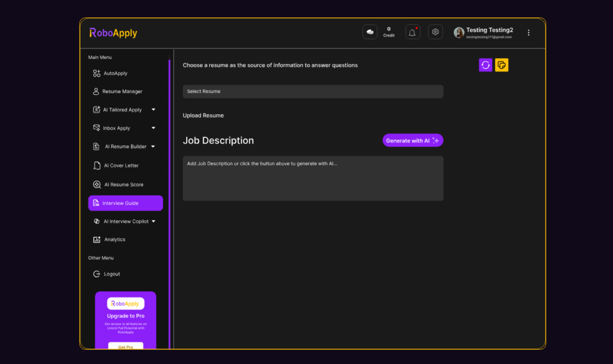This screenshot has height=364, width=613.
Task: Click the Upload Resume link
Action: tap(203, 116)
